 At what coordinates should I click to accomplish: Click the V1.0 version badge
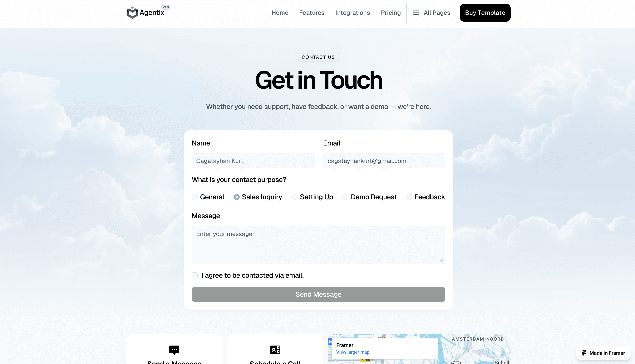pyautogui.click(x=166, y=7)
